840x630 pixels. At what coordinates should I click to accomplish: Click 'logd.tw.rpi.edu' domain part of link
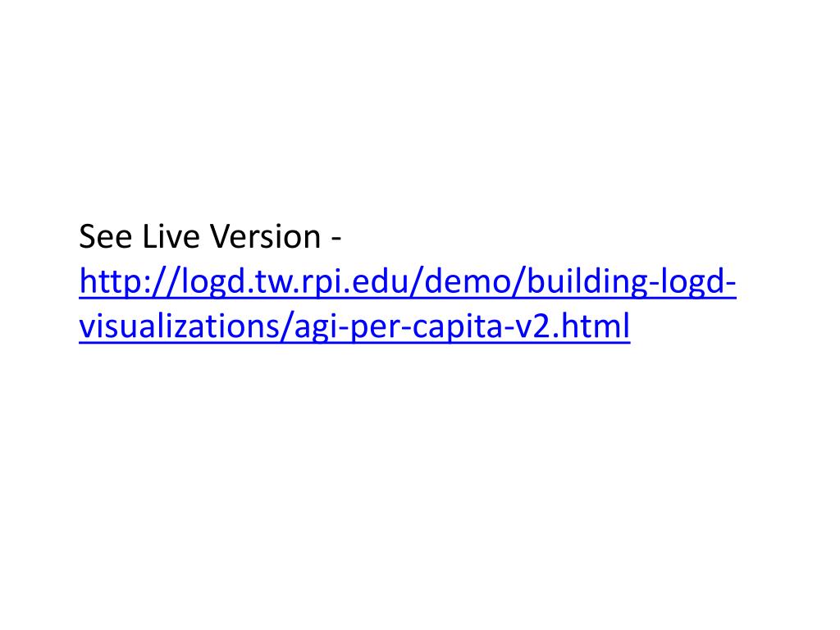pos(295,281)
